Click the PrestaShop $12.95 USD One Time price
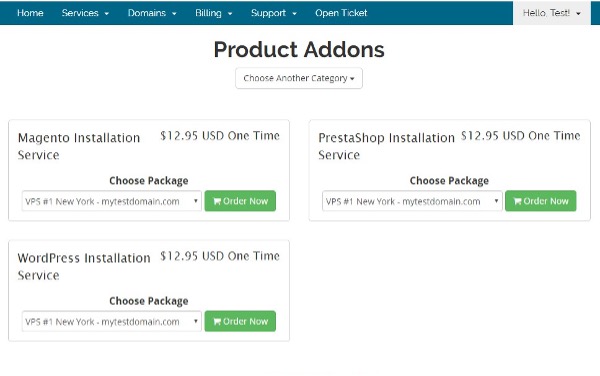Screen dimensions: 600x376 pyautogui.click(x=520, y=136)
